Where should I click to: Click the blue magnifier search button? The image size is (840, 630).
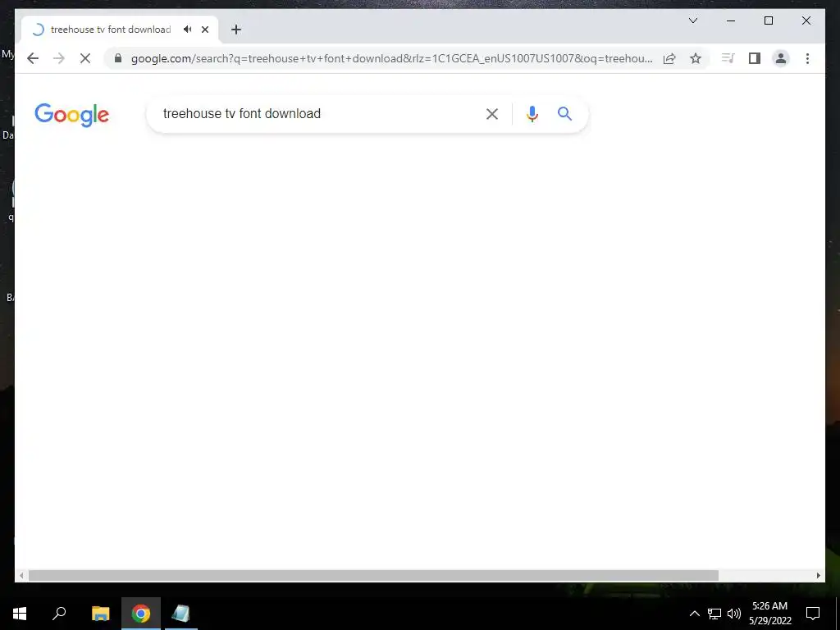564,113
